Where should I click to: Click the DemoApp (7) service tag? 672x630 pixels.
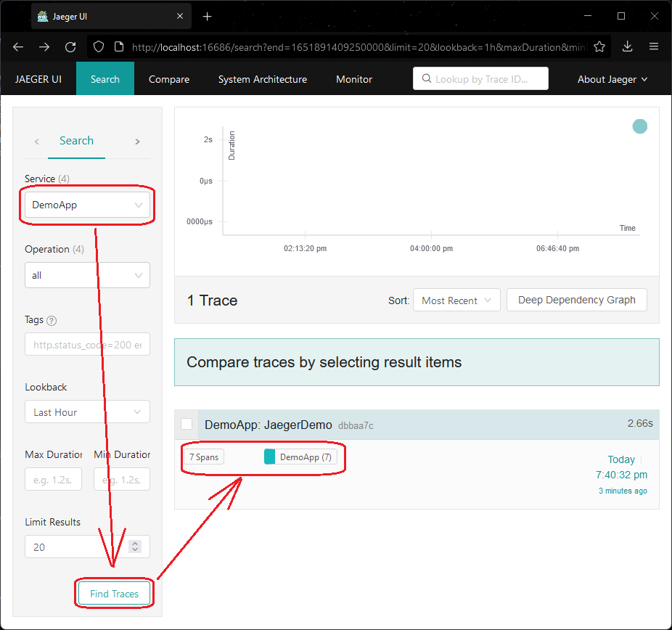301,457
